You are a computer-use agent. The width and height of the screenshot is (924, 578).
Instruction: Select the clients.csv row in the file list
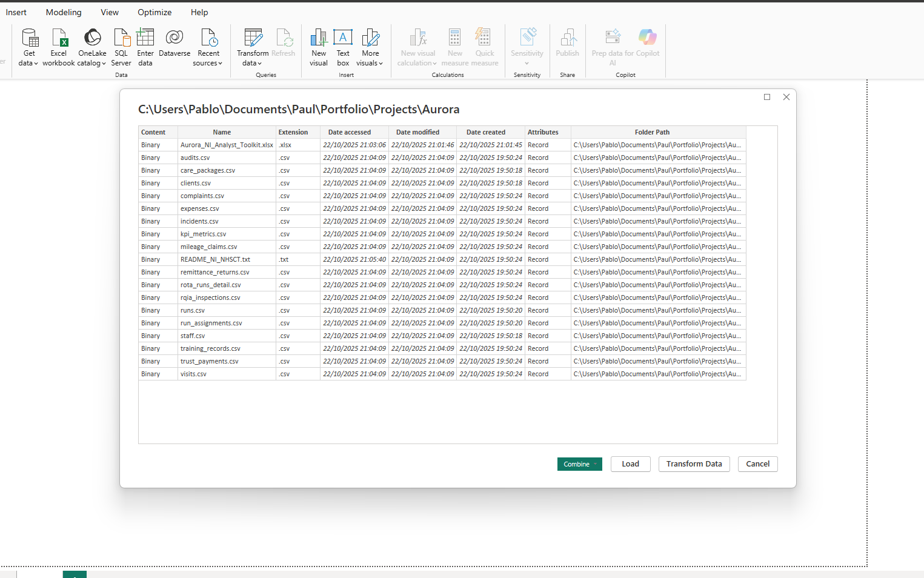195,183
